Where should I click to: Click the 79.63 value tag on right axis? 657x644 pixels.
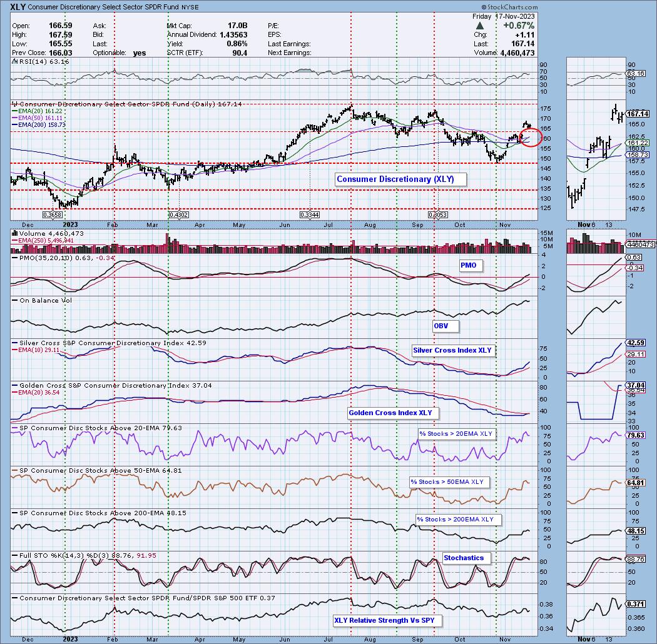click(636, 435)
